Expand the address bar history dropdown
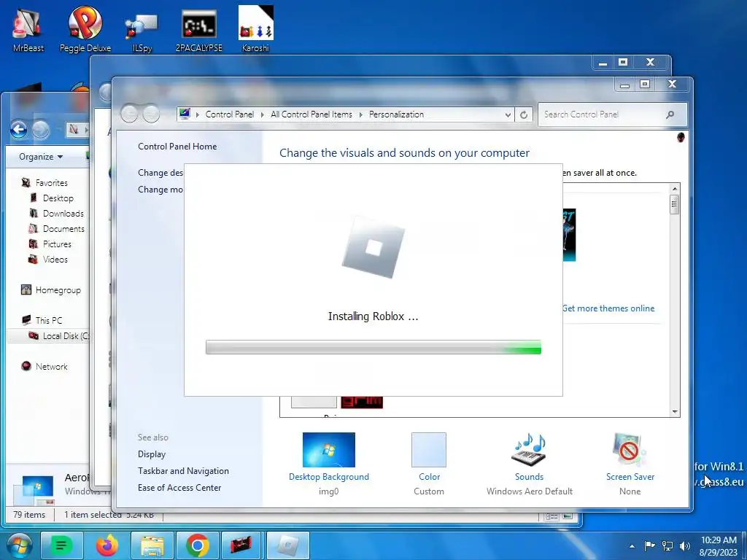The height and width of the screenshot is (560, 747). click(508, 114)
